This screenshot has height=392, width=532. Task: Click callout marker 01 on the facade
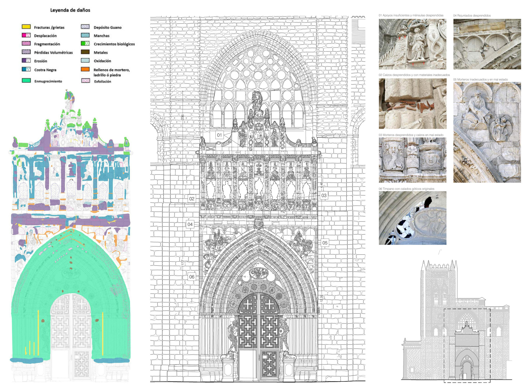(x=219, y=135)
